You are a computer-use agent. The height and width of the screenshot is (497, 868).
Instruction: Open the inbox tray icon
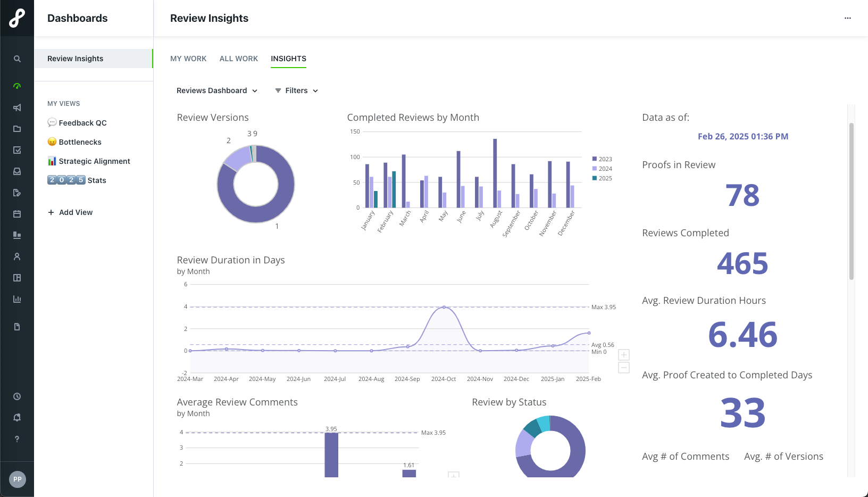pos(17,171)
